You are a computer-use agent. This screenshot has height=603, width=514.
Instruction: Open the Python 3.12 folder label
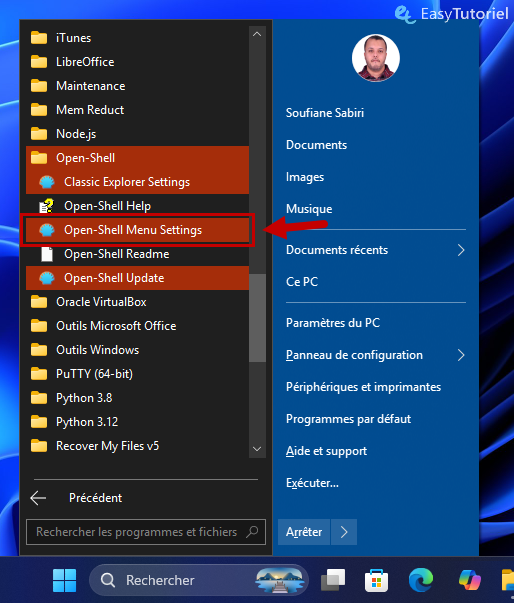[87, 422]
